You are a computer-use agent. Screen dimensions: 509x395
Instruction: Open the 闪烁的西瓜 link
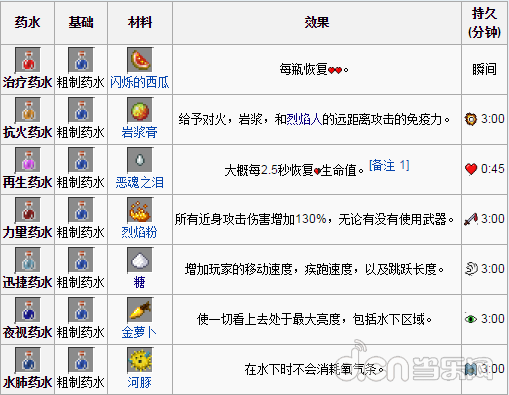click(140, 82)
